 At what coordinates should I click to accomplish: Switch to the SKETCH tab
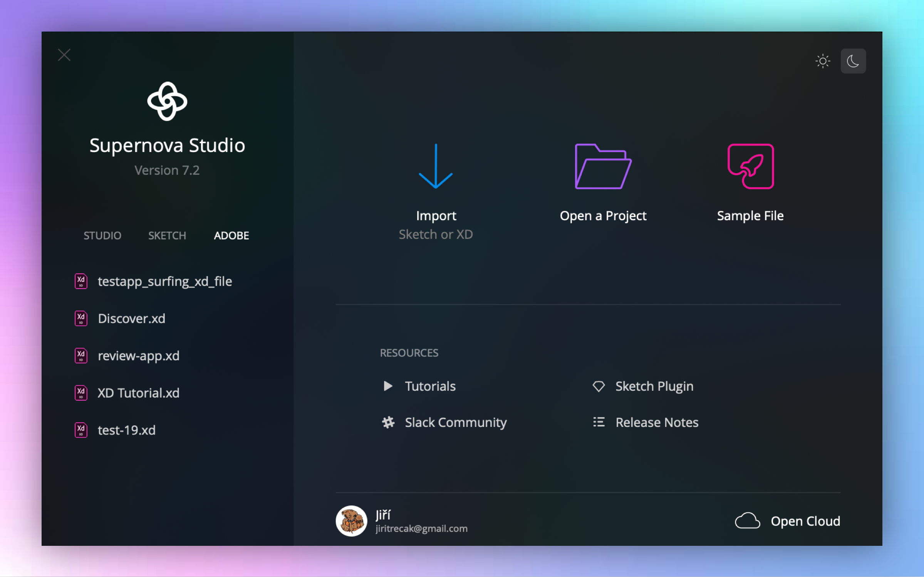(167, 235)
